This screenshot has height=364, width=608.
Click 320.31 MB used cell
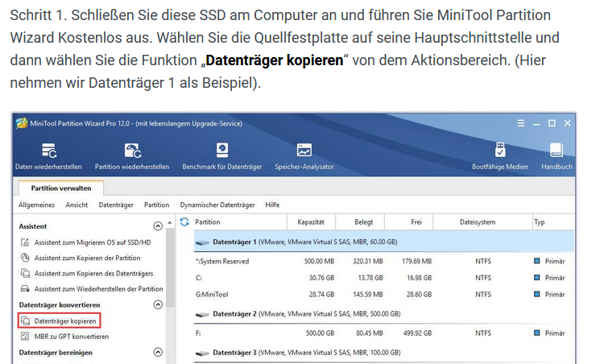(x=367, y=261)
